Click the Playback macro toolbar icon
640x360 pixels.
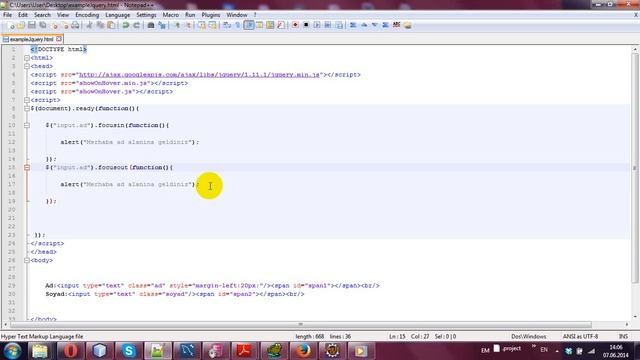(317, 25)
